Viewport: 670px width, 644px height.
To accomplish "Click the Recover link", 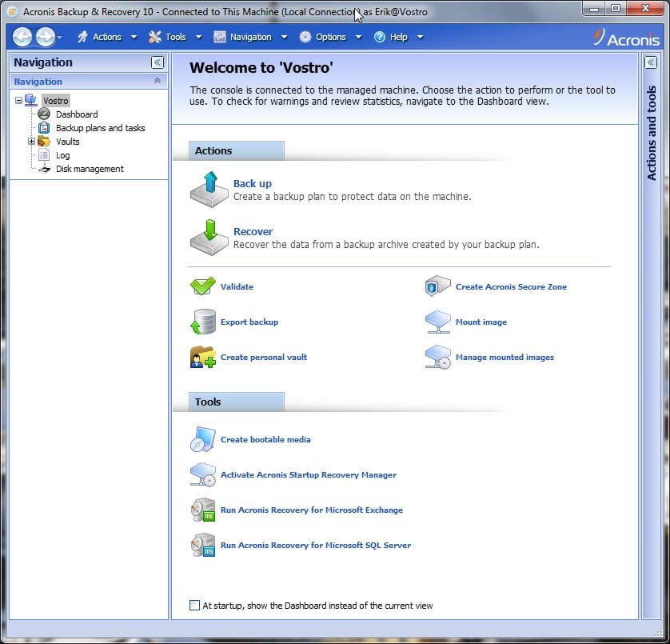I will tap(253, 231).
